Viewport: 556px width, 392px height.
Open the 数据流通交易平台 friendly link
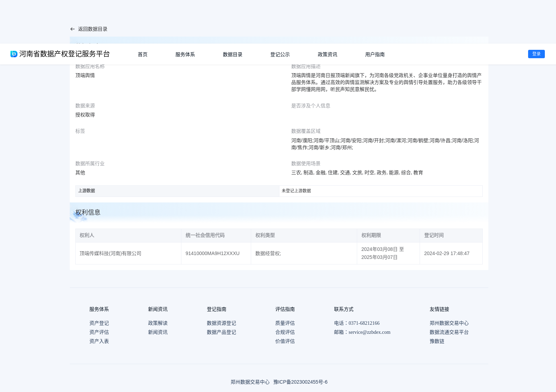[x=449, y=332]
